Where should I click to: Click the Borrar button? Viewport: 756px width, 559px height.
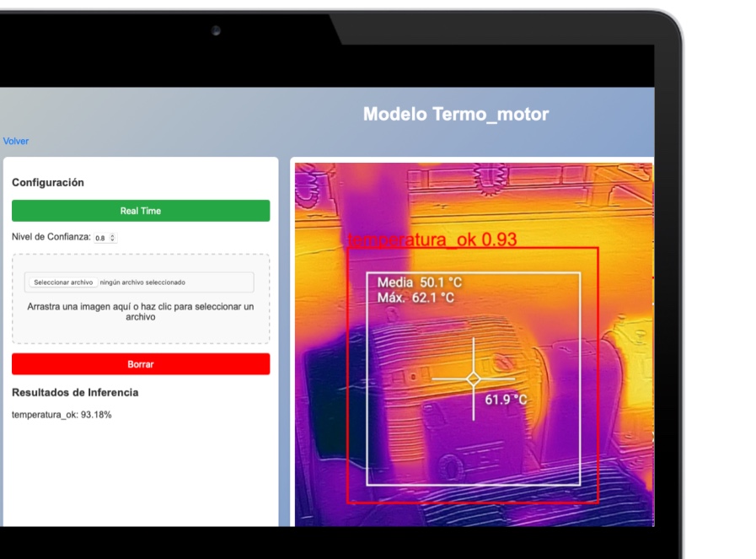coord(141,364)
